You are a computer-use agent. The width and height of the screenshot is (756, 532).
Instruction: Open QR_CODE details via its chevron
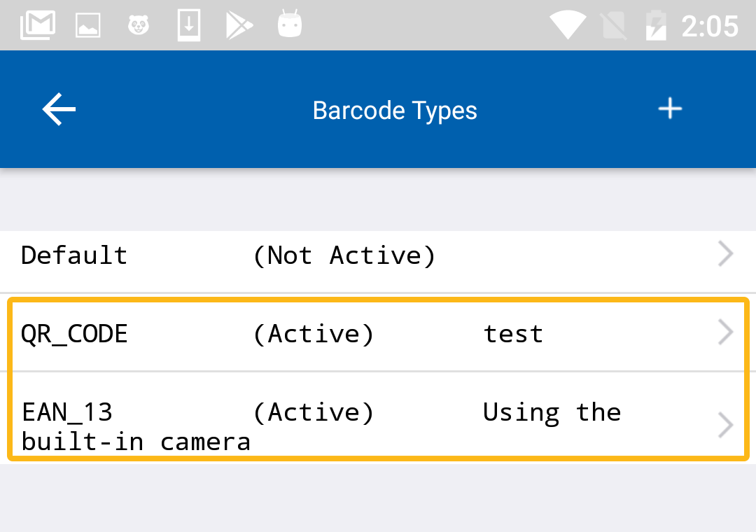[726, 333]
